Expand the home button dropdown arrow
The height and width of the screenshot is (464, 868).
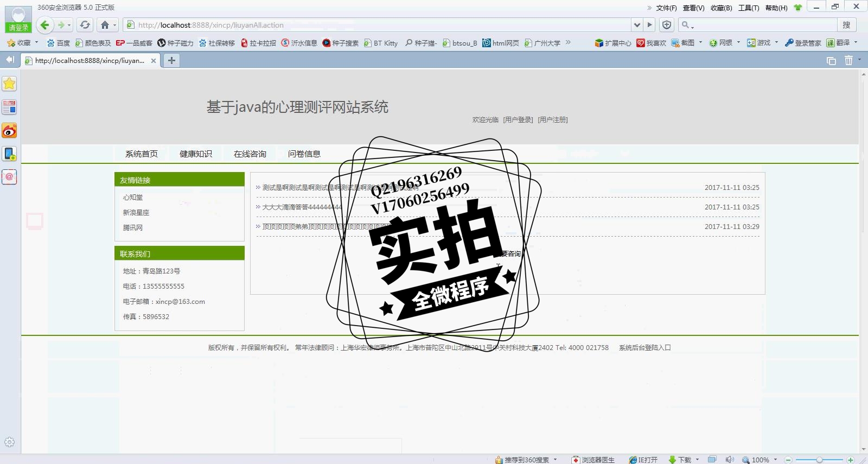(114, 25)
